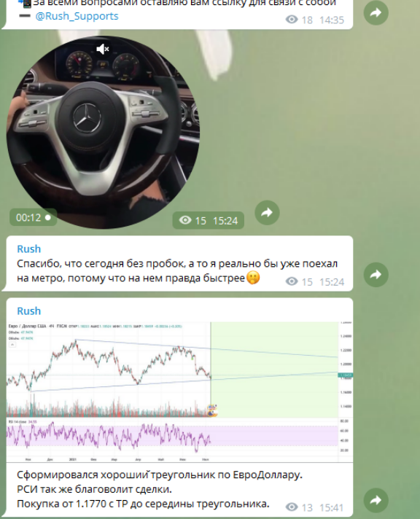Open the EUR/USD triangle chart image
The image size is (420, 519).
pyautogui.click(x=179, y=391)
